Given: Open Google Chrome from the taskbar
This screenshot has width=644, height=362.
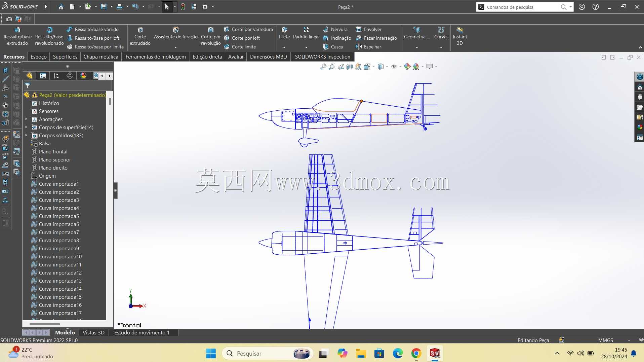Looking at the screenshot, I should (x=416, y=353).
